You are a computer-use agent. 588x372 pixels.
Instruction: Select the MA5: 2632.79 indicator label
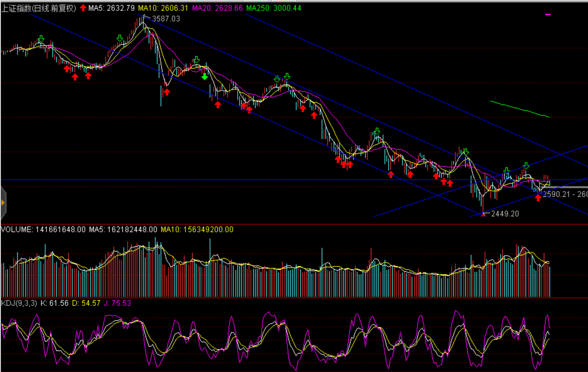click(x=112, y=8)
